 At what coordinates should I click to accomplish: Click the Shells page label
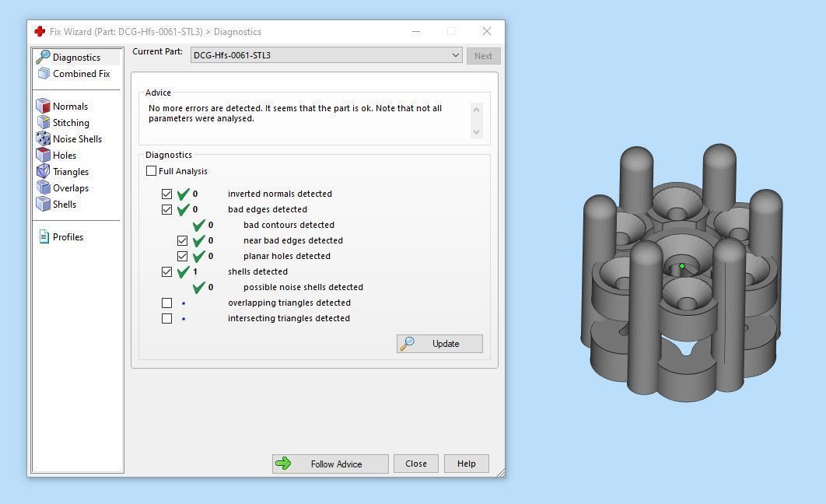[65, 205]
